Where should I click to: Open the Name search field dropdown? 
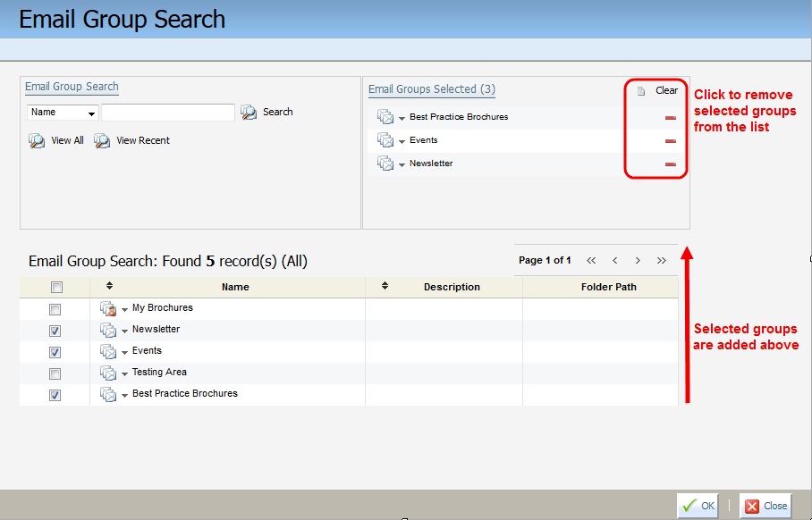coord(89,111)
